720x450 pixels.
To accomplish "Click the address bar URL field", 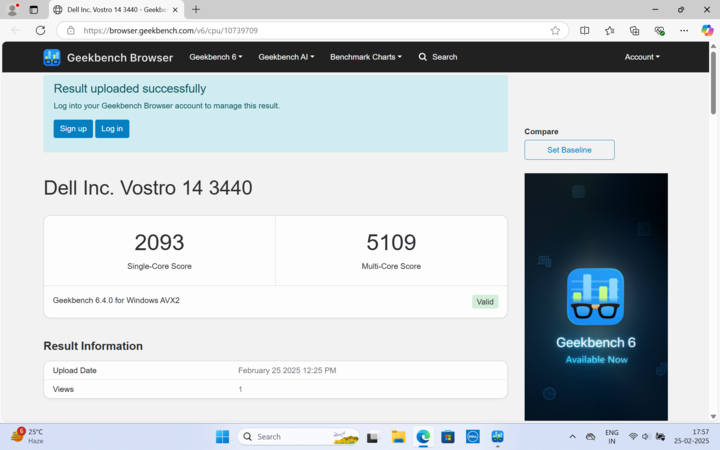I will tap(312, 30).
